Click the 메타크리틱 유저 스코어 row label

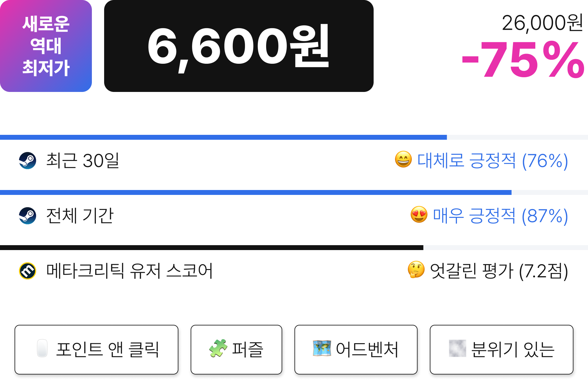tap(130, 271)
